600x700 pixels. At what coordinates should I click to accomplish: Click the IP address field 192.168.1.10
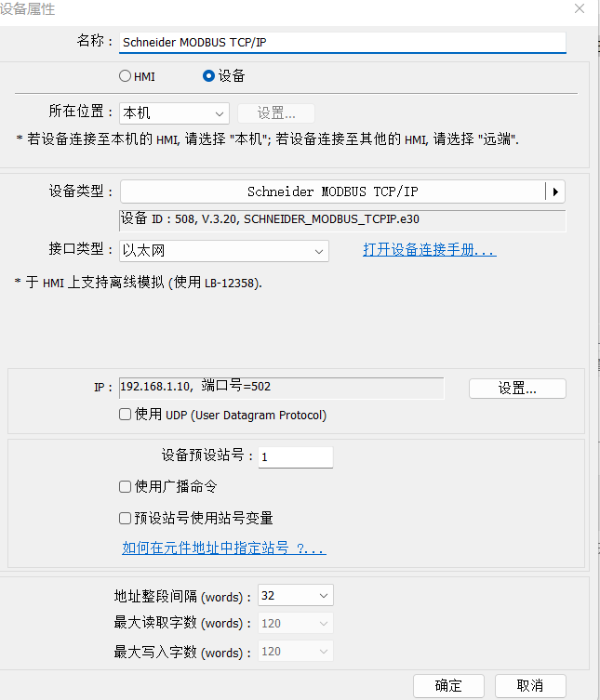pos(282,387)
